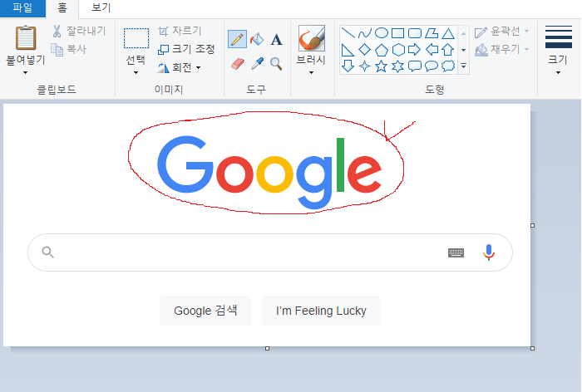Choose the Cloud callout shape
Image resolution: width=582 pixels, height=392 pixels.
448,66
